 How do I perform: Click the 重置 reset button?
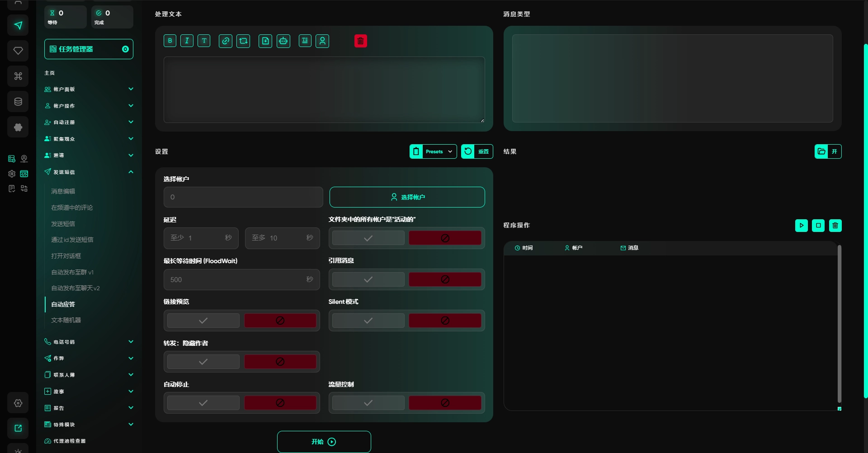point(477,151)
